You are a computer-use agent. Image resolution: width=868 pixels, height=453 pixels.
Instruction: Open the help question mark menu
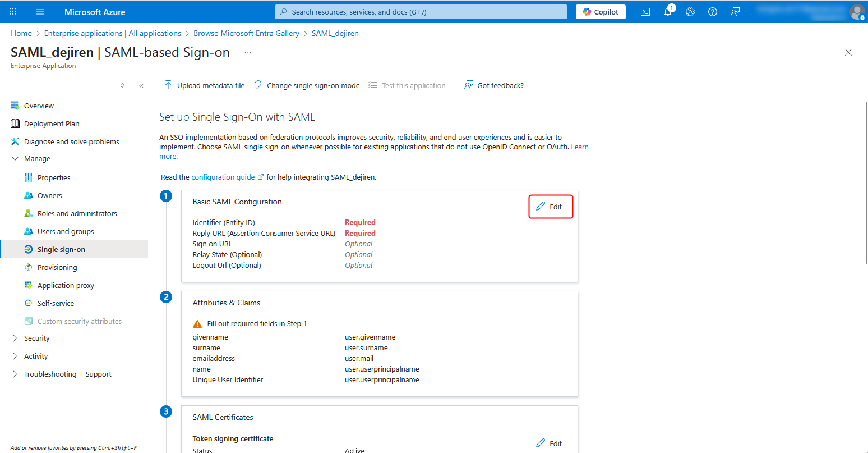[x=713, y=12]
